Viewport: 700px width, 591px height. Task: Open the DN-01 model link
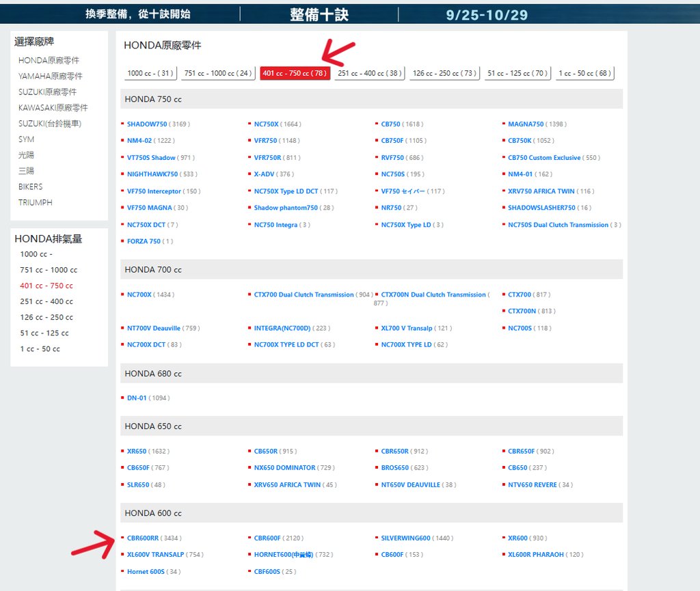(x=137, y=398)
